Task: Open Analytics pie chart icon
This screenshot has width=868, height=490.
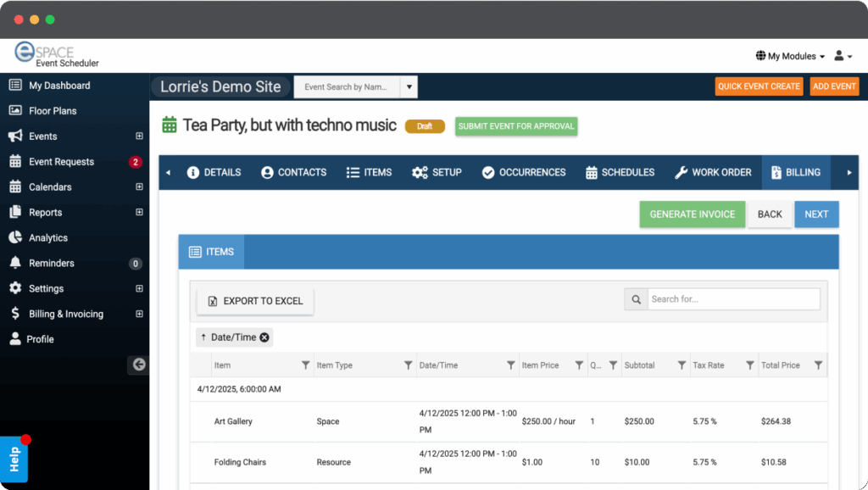Action: (15, 238)
